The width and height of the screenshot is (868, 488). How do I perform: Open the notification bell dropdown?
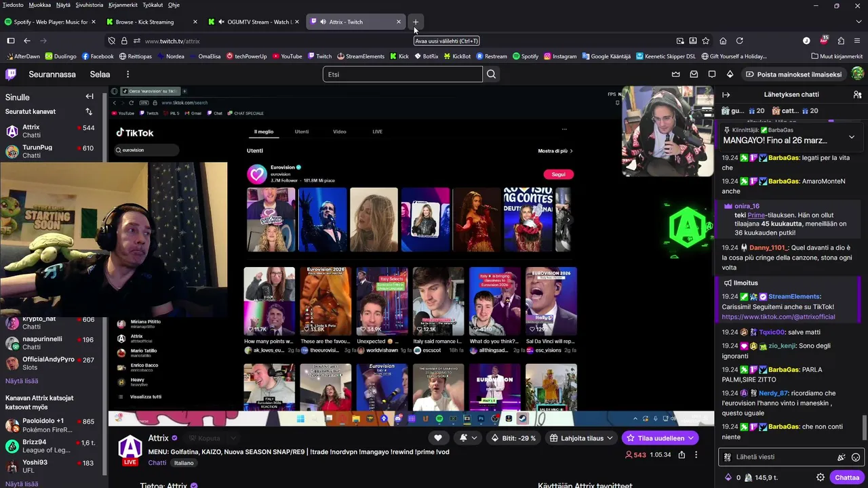tap(468, 438)
